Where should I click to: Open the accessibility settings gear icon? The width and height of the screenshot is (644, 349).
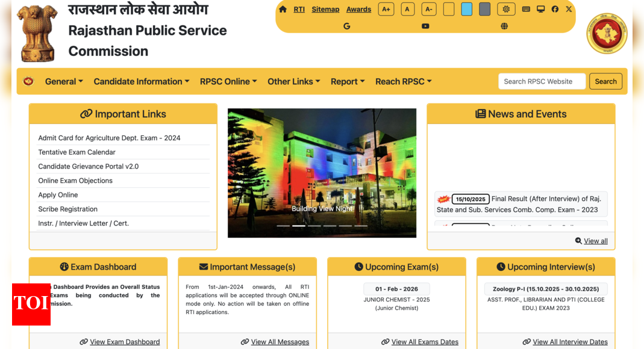(506, 9)
